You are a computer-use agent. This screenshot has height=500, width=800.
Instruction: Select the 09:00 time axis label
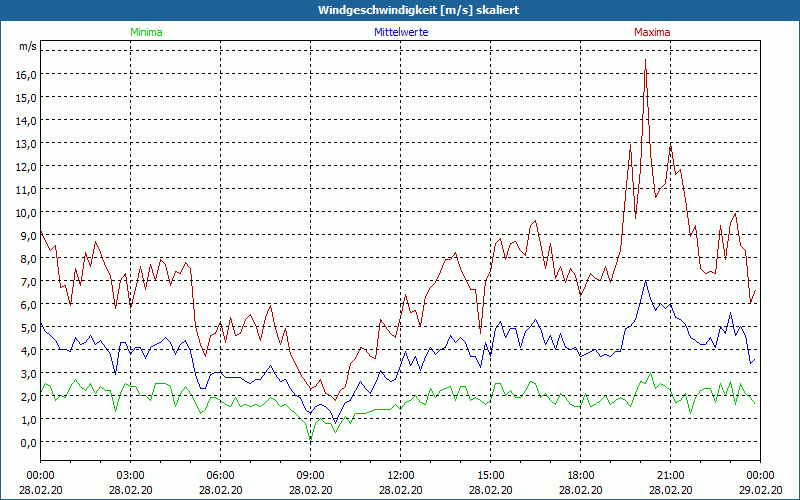pos(310,475)
